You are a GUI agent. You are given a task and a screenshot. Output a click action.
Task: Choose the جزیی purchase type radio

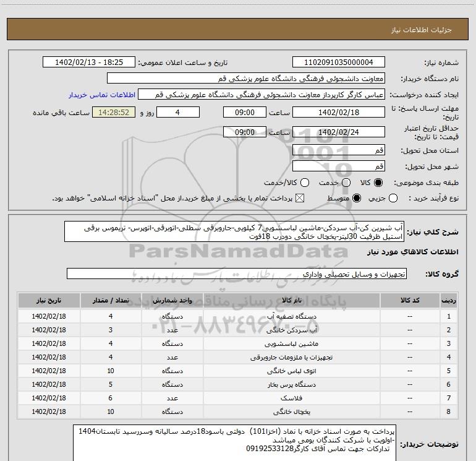[393, 198]
